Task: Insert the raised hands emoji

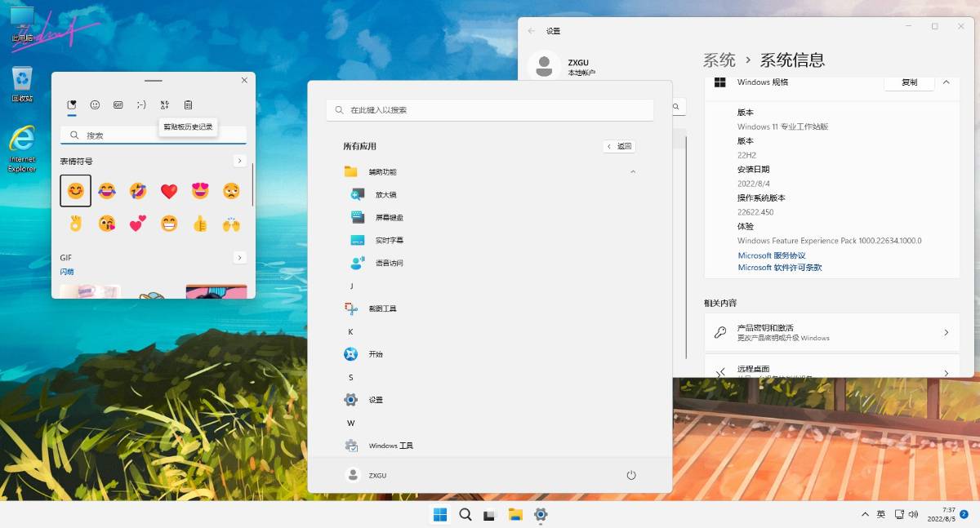Action: (x=231, y=223)
